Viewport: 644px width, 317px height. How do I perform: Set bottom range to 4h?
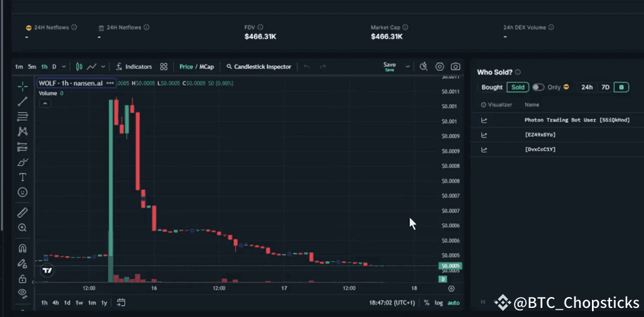[56, 303]
